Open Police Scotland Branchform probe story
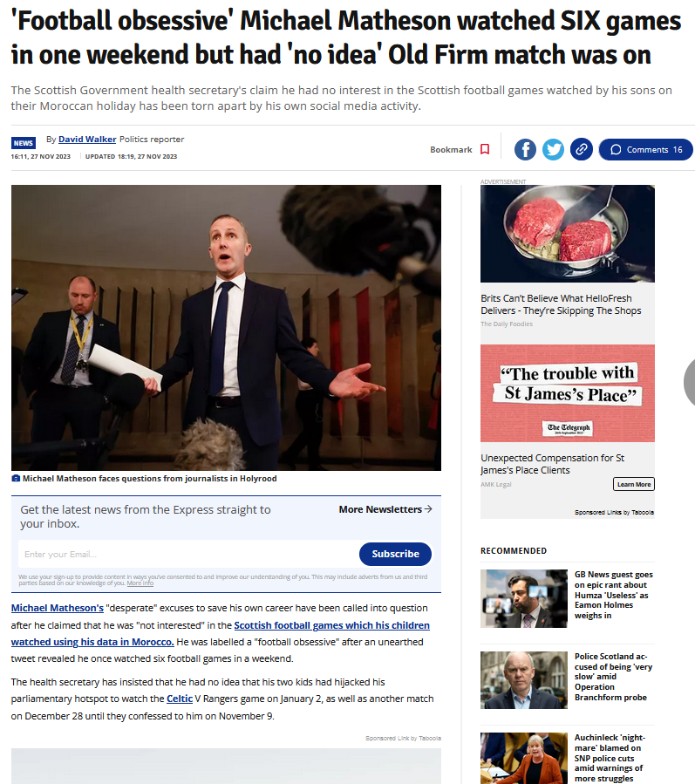Screen dimensions: 695x784 tap(614, 677)
